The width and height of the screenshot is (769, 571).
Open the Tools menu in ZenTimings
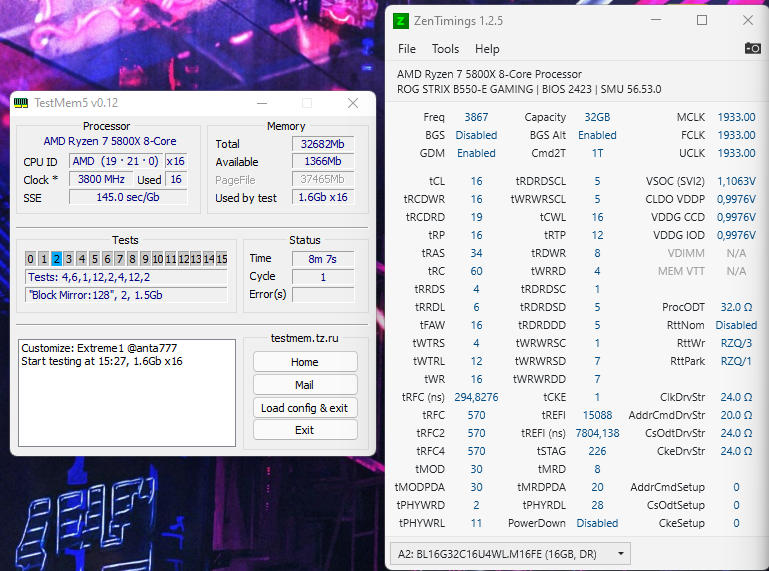[445, 49]
